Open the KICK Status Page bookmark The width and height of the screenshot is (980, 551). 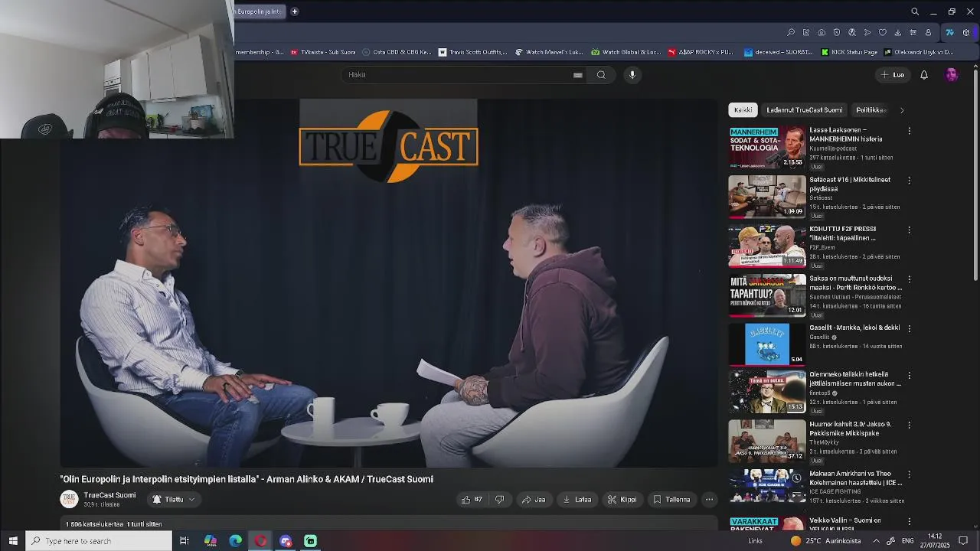pos(849,52)
